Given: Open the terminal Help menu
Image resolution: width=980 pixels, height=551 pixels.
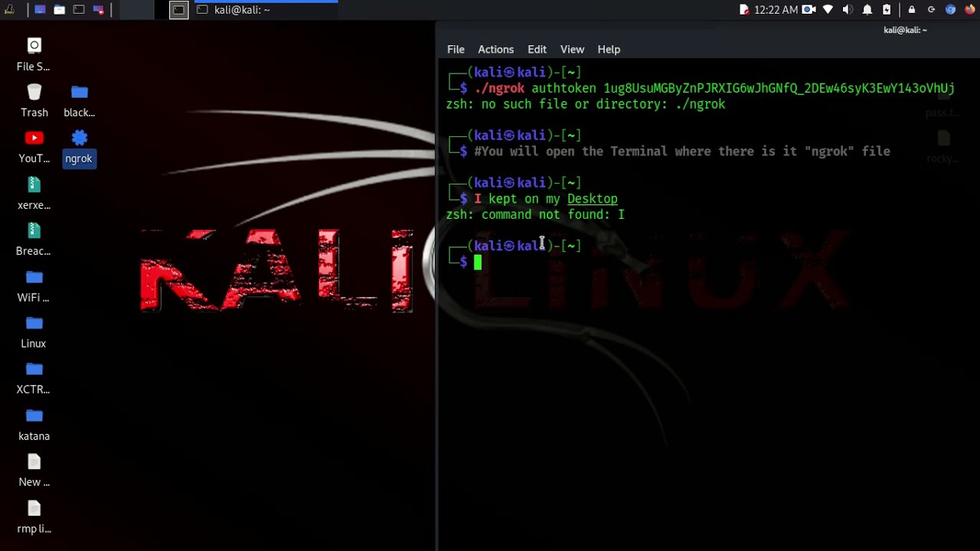Looking at the screenshot, I should pyautogui.click(x=609, y=49).
